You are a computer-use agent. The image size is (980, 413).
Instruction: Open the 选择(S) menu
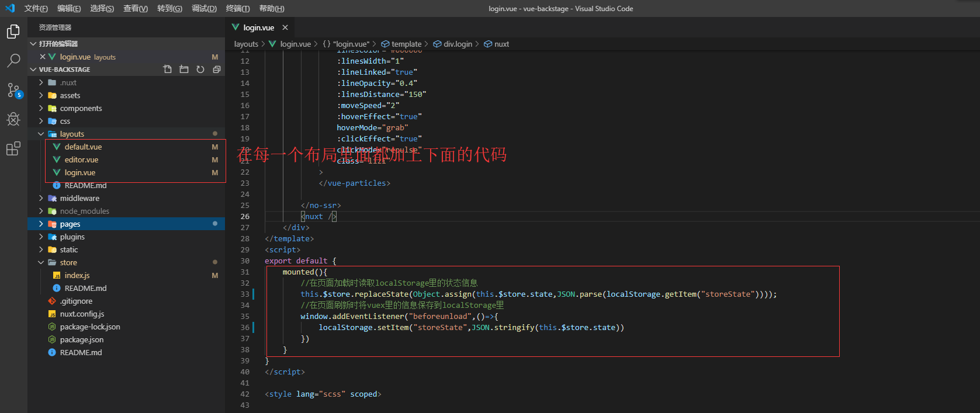click(x=102, y=8)
